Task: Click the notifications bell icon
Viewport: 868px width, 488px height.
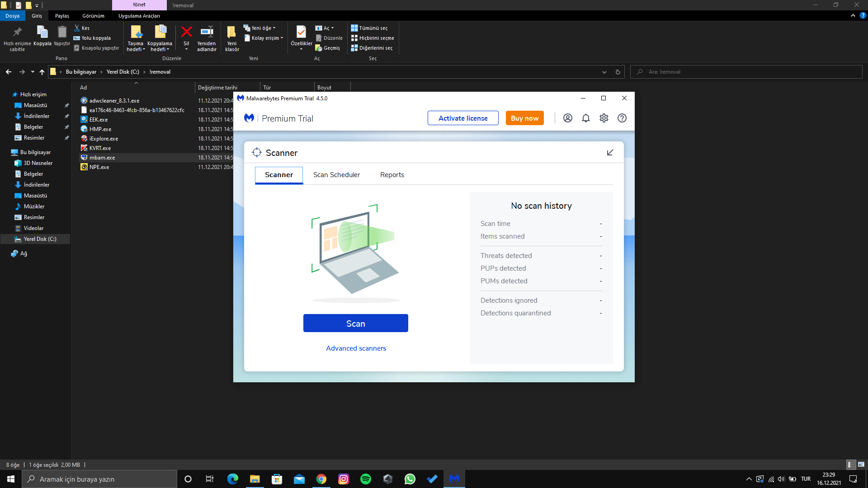Action: (586, 118)
